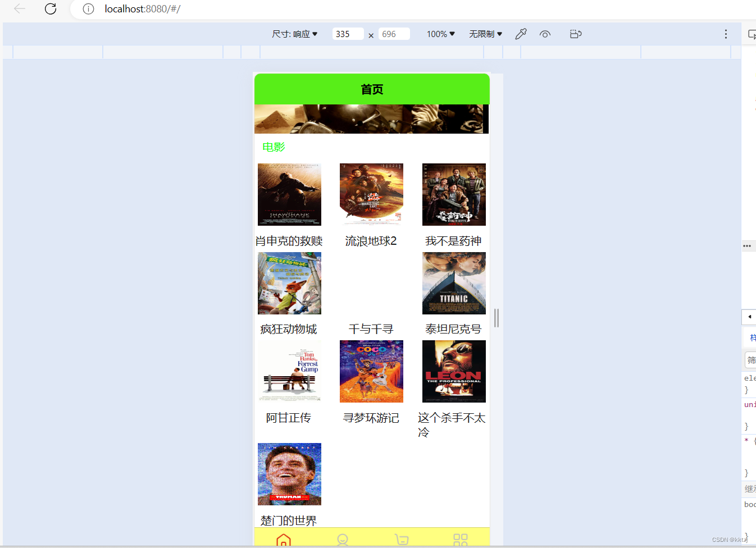The height and width of the screenshot is (548, 756).
Task: Open the 泰坦尼克号 Titanic poster
Action: (x=454, y=283)
